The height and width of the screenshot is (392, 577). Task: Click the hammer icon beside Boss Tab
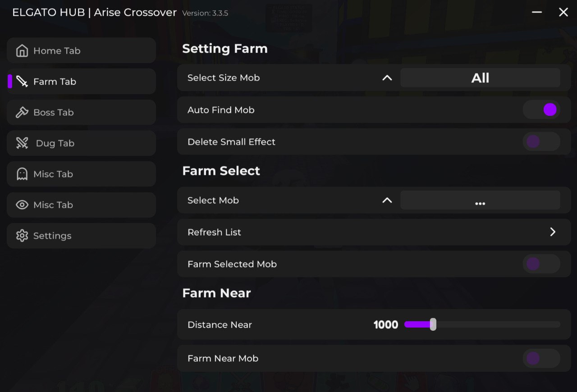click(x=22, y=112)
